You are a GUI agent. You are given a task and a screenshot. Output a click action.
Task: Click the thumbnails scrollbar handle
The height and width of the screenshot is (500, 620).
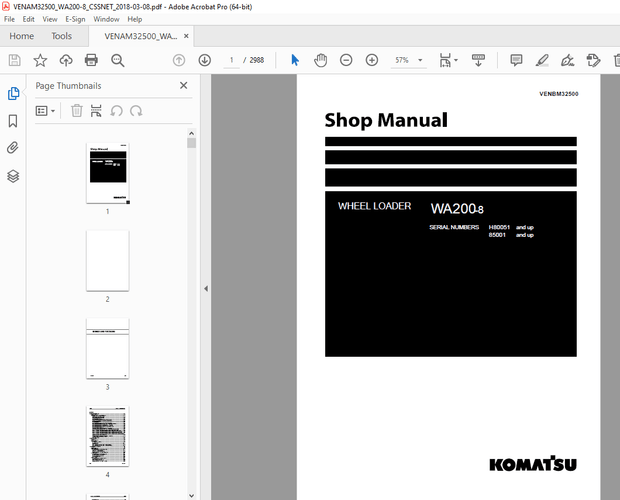(x=191, y=143)
